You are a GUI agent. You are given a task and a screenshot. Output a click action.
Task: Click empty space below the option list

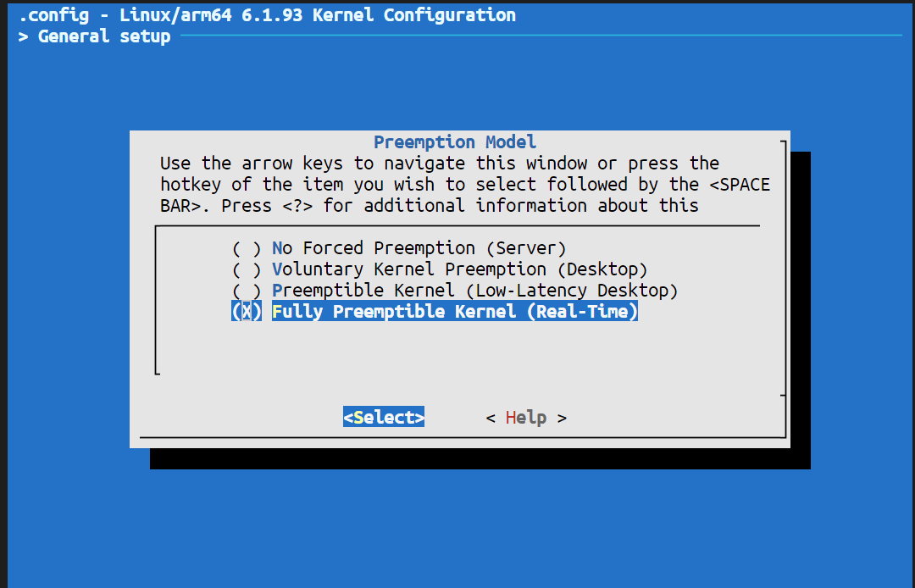click(457, 349)
